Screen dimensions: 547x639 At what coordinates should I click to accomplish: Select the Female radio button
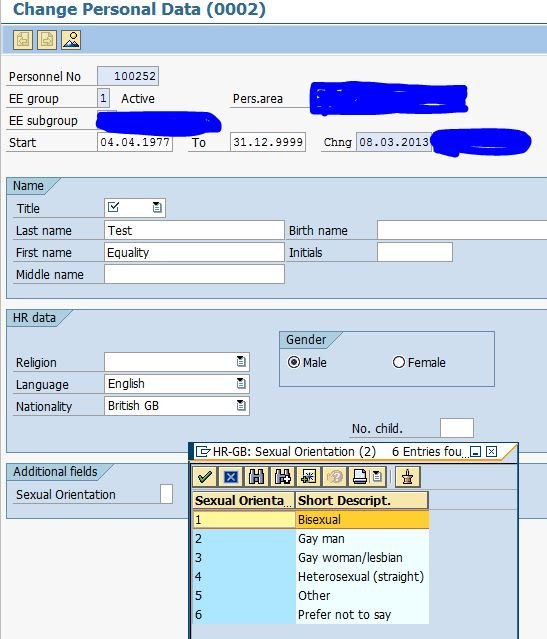(x=399, y=362)
